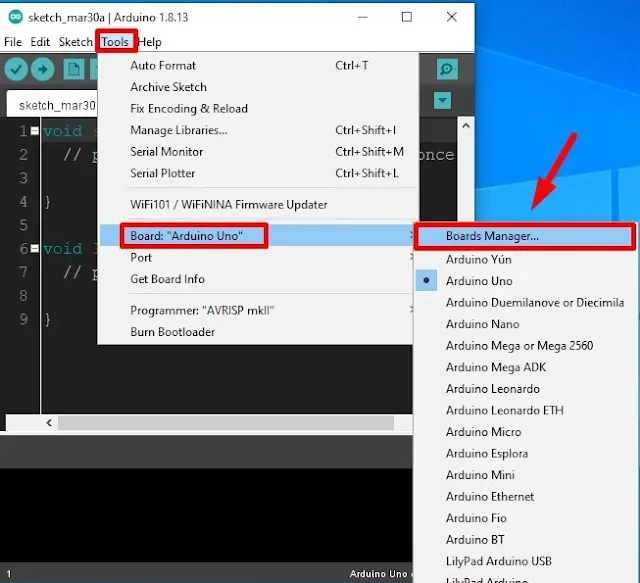Launch Serial Monitor from the Tools menu
The height and width of the screenshot is (583, 640).
pyautogui.click(x=256, y=151)
